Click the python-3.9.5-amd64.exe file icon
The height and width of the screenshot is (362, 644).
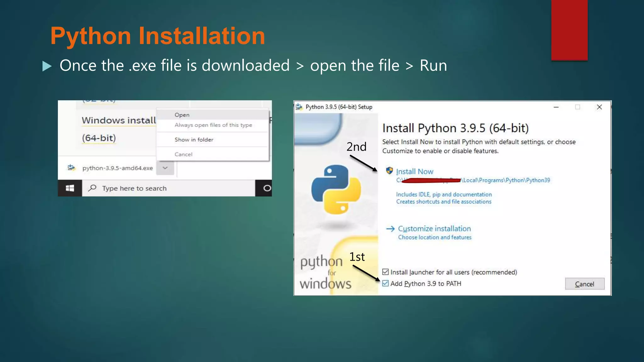click(72, 168)
